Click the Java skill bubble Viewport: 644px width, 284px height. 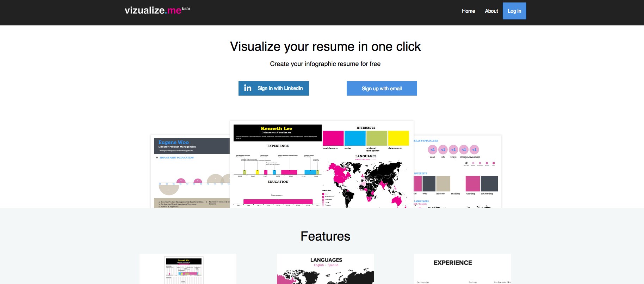(433, 150)
